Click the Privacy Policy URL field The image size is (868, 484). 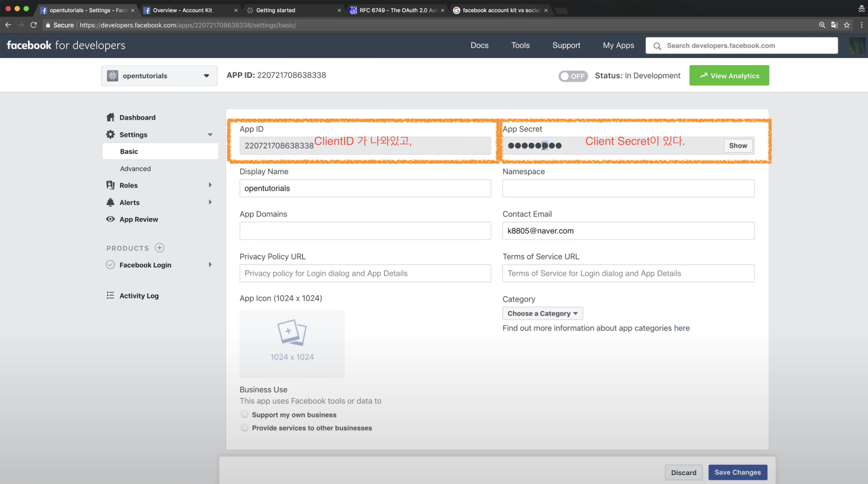(365, 273)
